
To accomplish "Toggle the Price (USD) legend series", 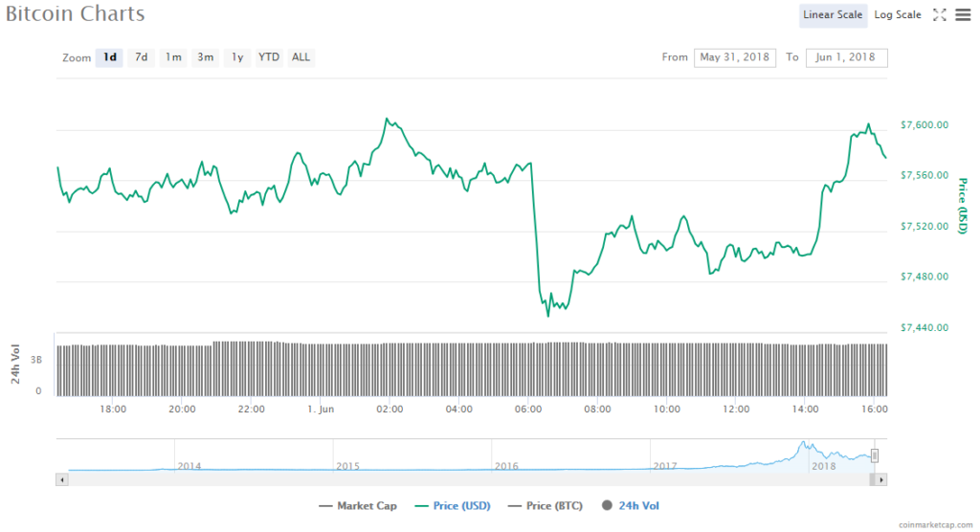I will pos(453,506).
